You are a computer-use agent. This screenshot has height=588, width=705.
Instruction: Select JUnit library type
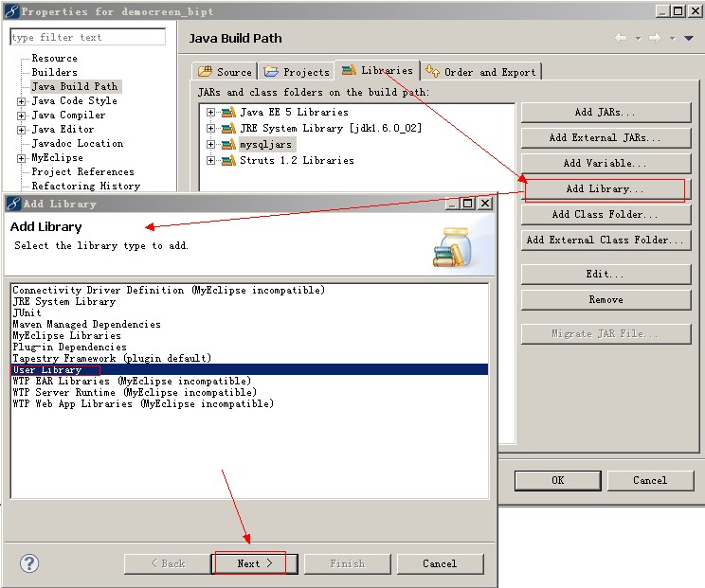pos(249,313)
